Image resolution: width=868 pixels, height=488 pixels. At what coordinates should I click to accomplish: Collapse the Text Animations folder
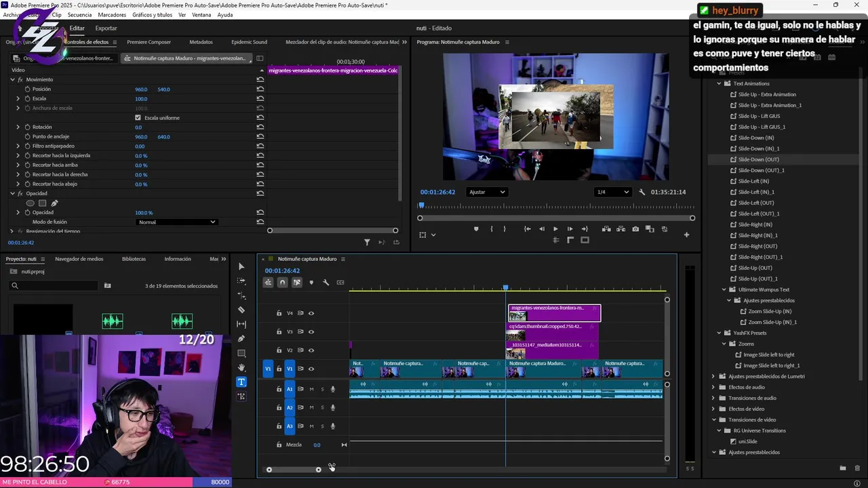pos(719,83)
